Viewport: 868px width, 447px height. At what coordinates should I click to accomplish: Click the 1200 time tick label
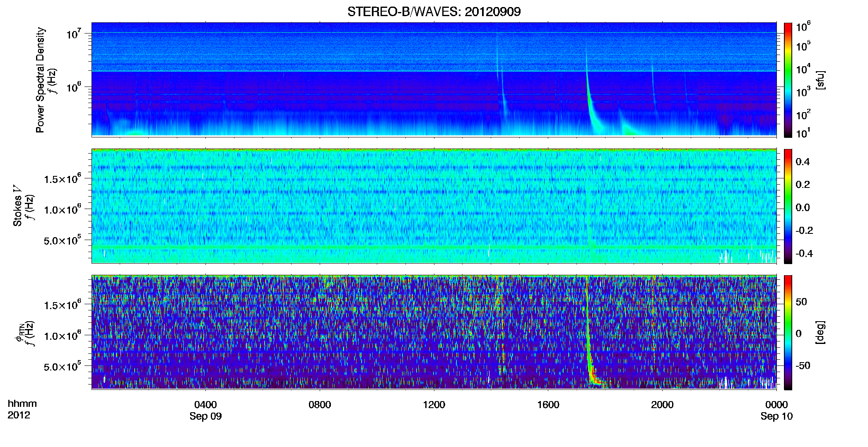tap(434, 404)
